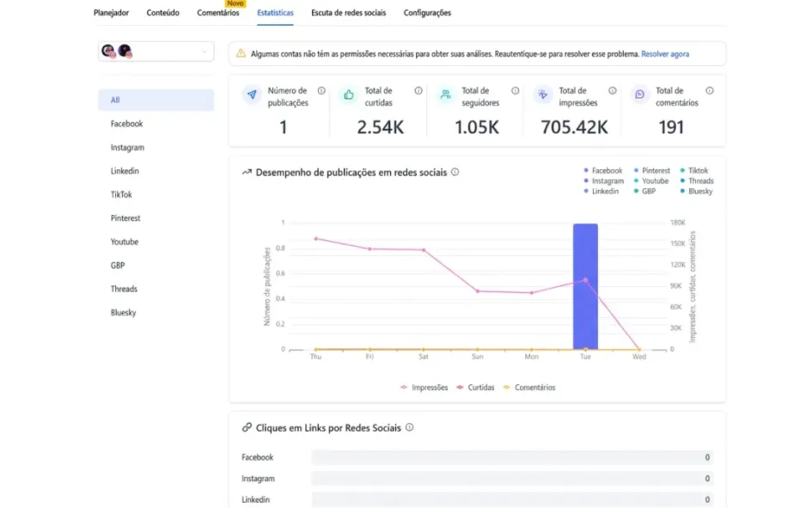Image resolution: width=812 pixels, height=508 pixels.
Task: Toggle Pinterest series in chart legend
Action: pos(651,170)
